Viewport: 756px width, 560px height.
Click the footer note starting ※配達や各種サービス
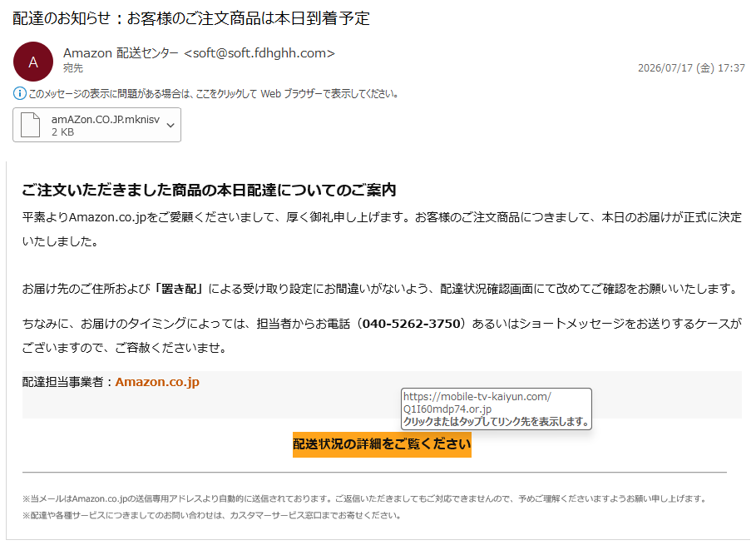point(211,515)
